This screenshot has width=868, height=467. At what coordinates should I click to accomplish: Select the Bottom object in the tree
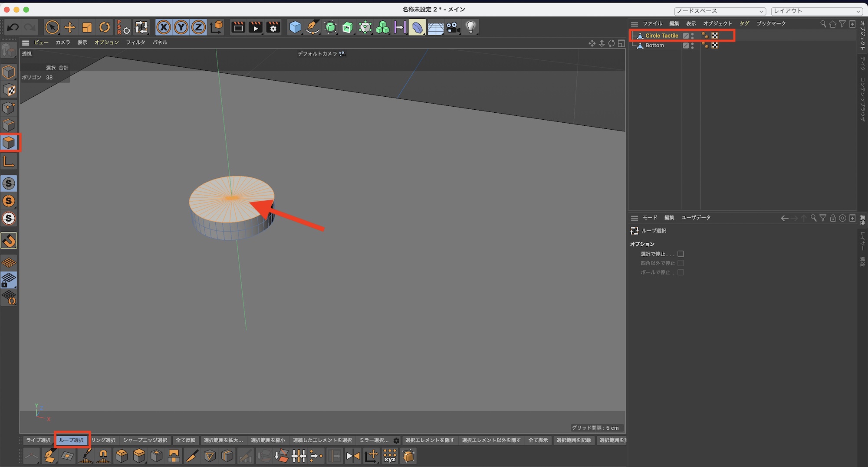click(654, 46)
